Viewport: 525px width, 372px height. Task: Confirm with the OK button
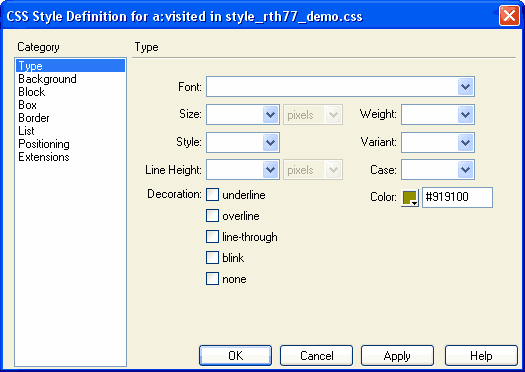235,356
